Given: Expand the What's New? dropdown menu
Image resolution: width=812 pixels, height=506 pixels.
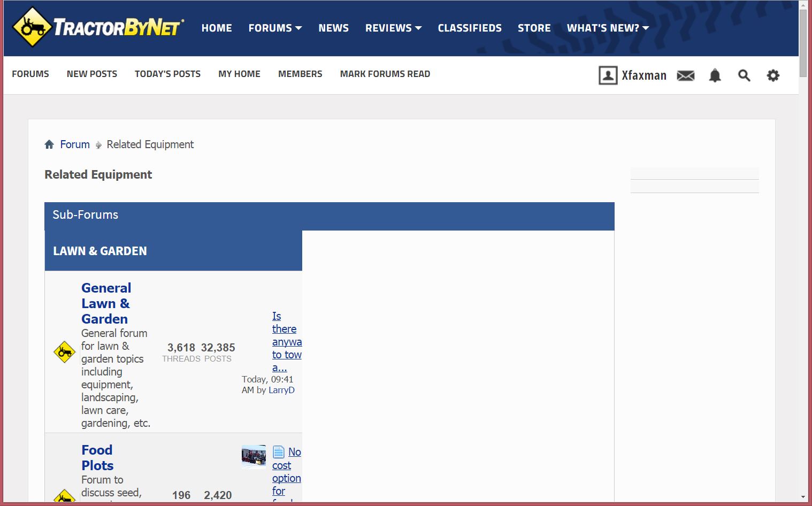Looking at the screenshot, I should [608, 28].
